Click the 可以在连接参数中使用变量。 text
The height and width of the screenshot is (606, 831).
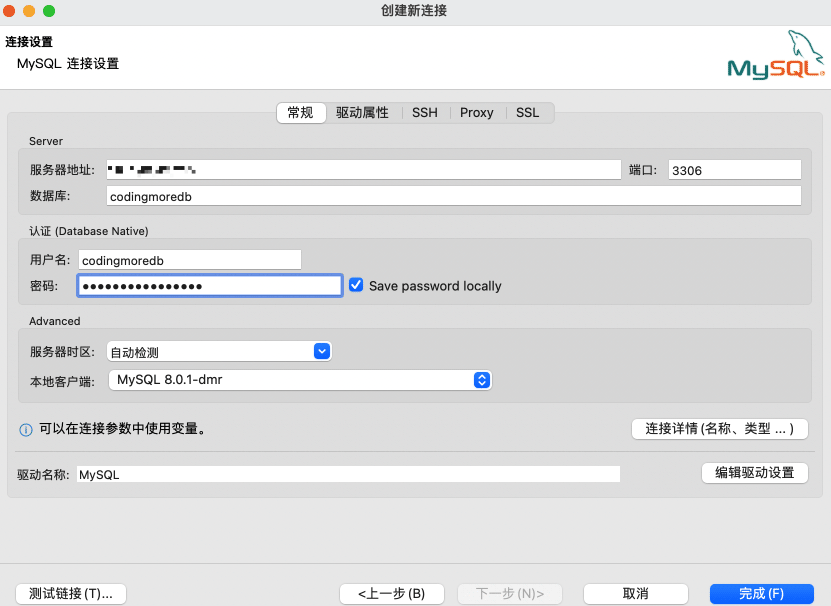pos(123,428)
